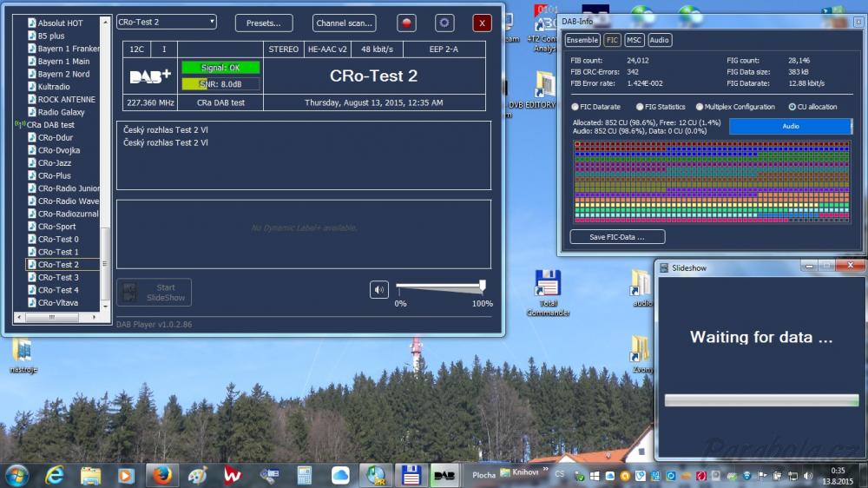Viewport: 868px width, 488px height.
Task: Select CRo-Sport station
Action: (x=56, y=227)
